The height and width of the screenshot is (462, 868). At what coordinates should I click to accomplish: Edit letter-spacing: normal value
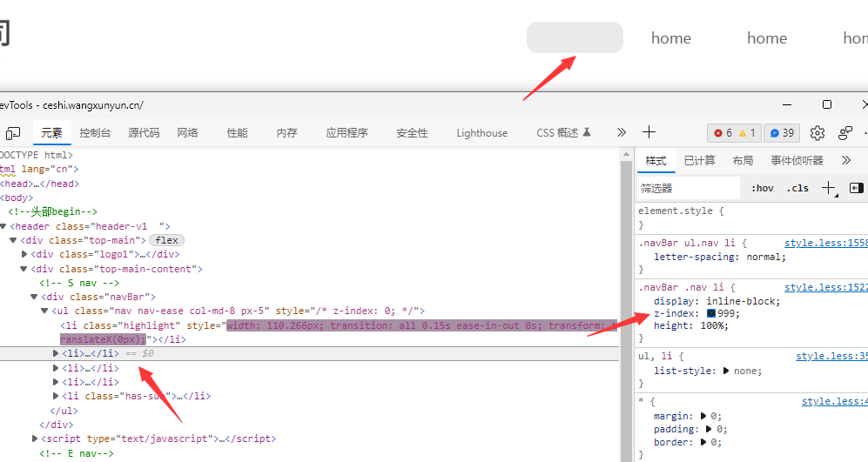pyautogui.click(x=764, y=257)
